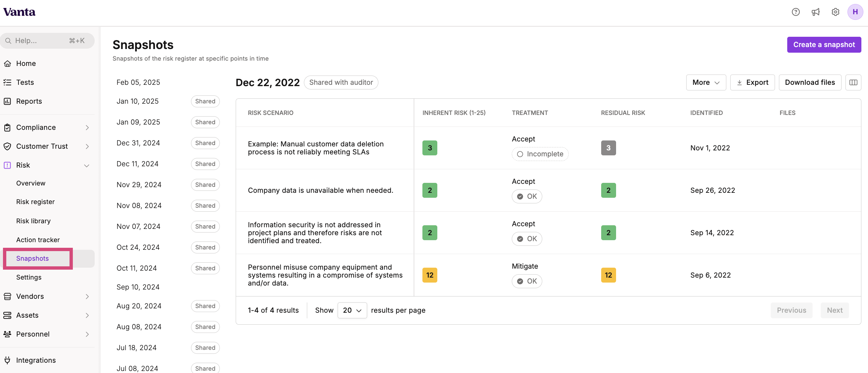Image resolution: width=868 pixels, height=373 pixels.
Task: Click the Download files button
Action: pos(810,82)
